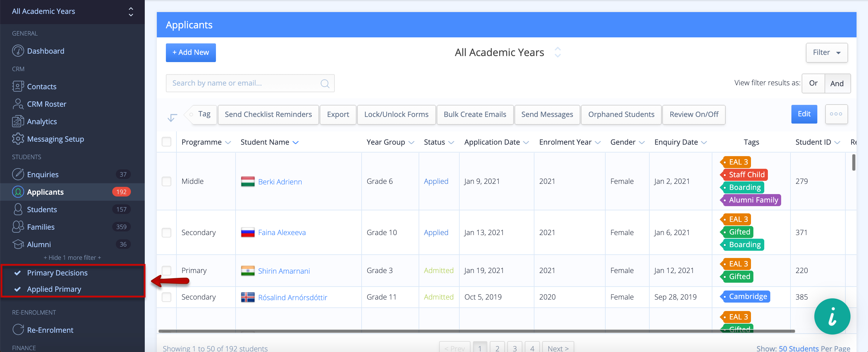Click the Add New button
This screenshot has height=352, width=868.
191,52
